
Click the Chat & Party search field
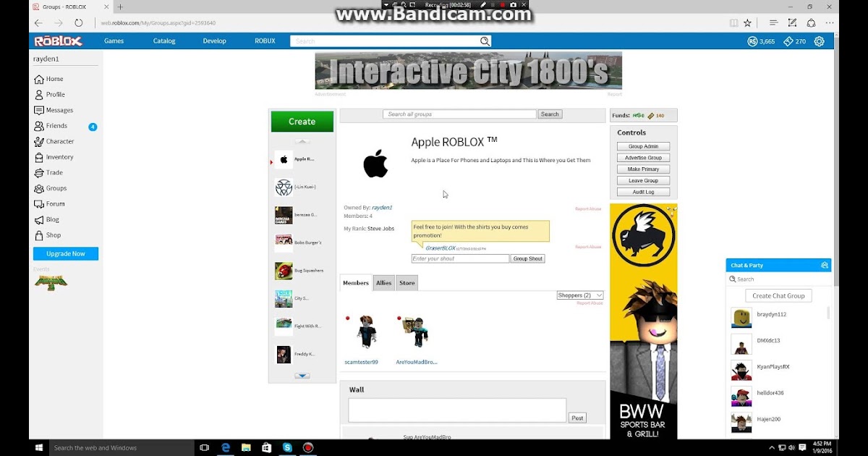[778, 279]
